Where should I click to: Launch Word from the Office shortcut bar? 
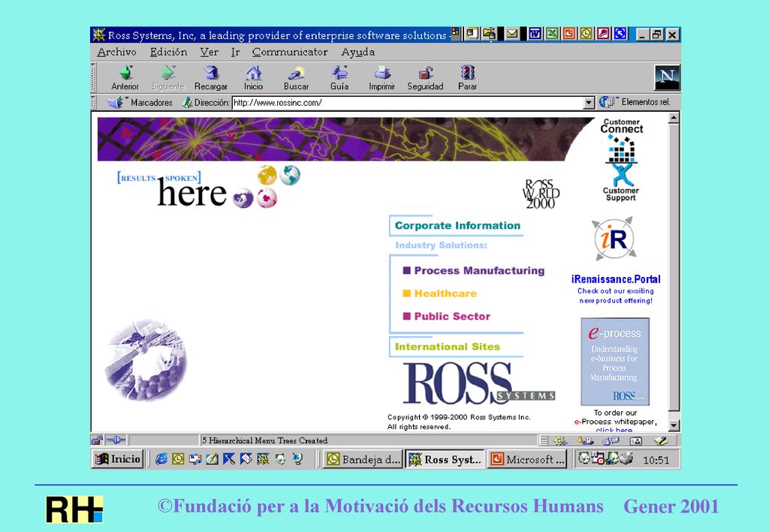(535, 34)
